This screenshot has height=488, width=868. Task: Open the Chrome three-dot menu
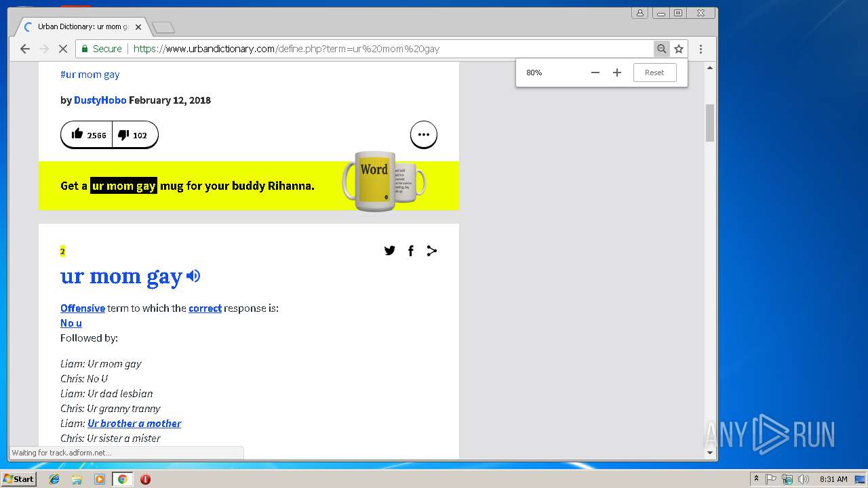701,49
